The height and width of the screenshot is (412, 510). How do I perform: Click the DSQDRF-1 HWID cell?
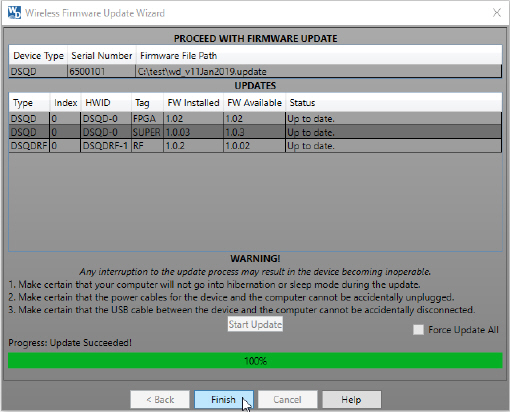[106, 146]
